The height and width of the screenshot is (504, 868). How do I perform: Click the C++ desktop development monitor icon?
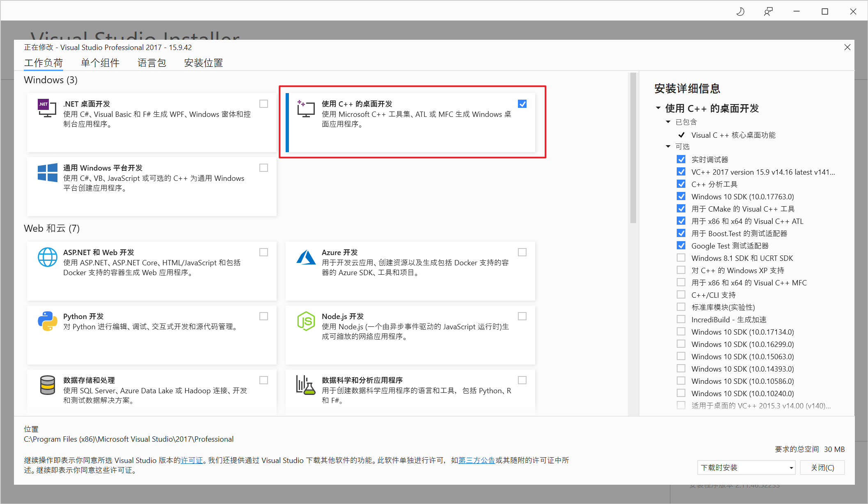pos(306,109)
